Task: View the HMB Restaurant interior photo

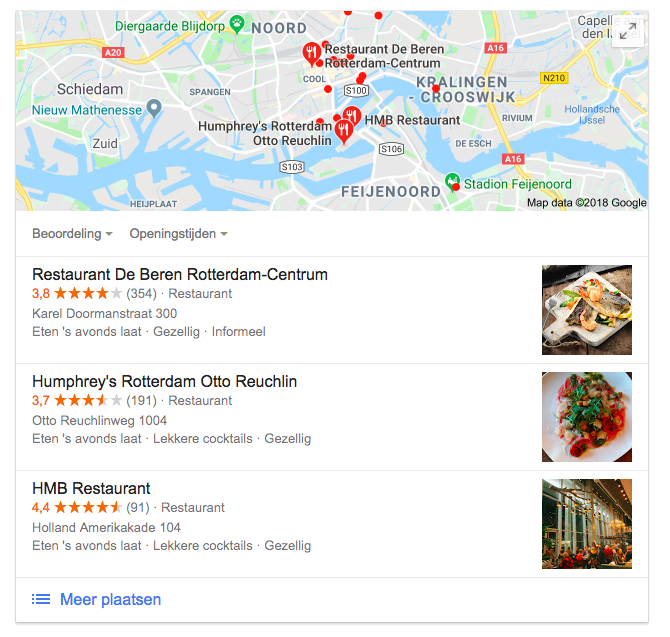Action: pyautogui.click(x=587, y=524)
